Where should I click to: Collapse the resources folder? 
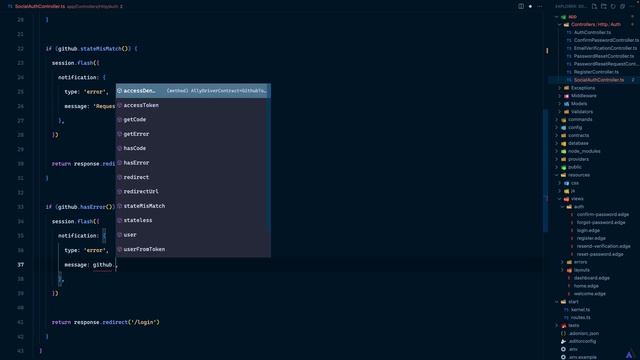point(556,175)
